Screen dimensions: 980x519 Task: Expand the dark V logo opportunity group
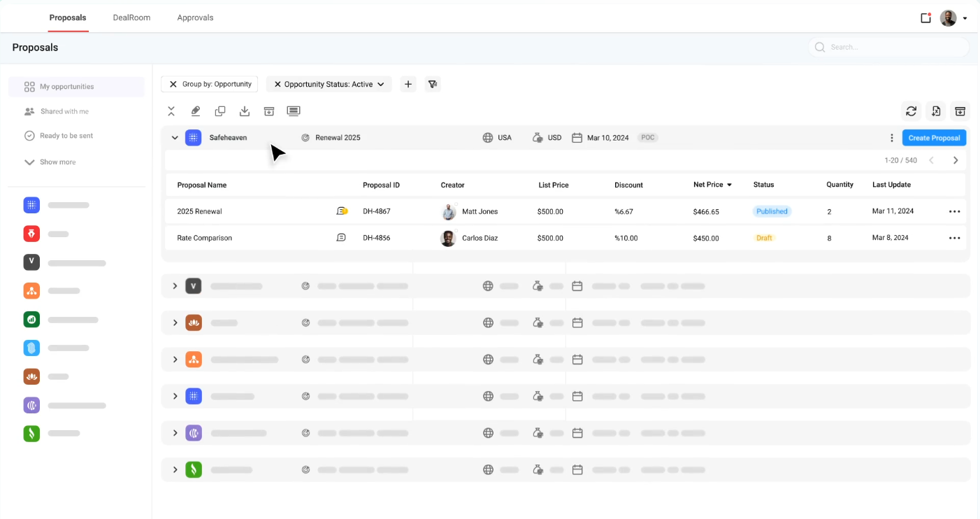pos(175,286)
